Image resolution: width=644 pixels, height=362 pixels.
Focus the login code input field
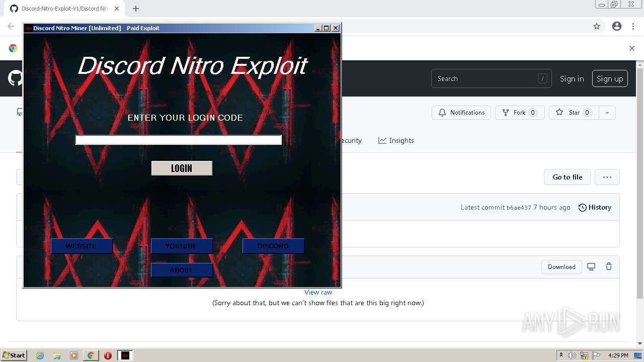[179, 140]
